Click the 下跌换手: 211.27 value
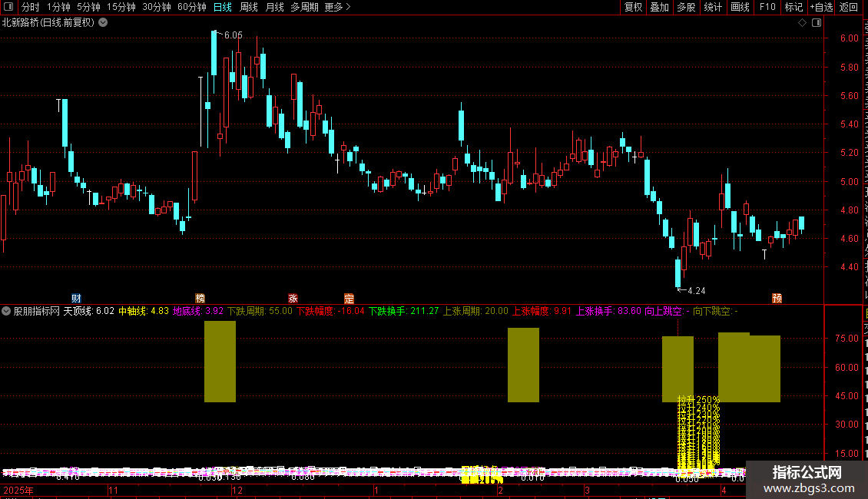The height and width of the screenshot is (499, 868). tap(403, 311)
